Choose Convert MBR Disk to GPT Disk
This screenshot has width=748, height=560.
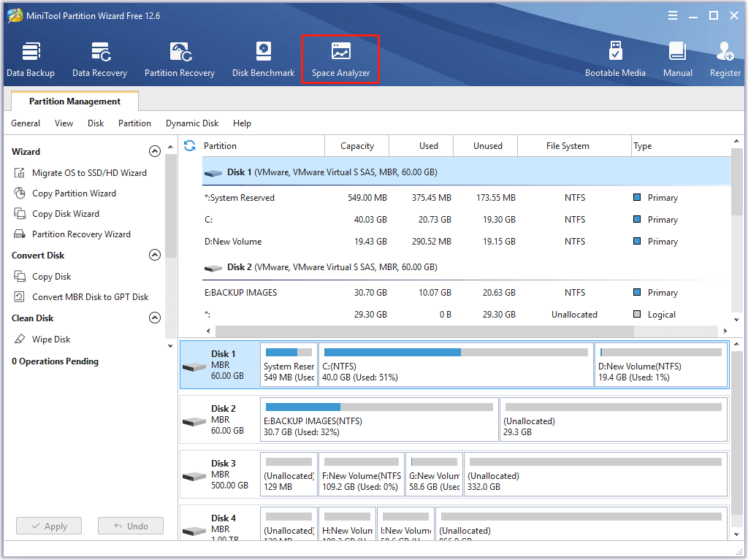(x=90, y=297)
